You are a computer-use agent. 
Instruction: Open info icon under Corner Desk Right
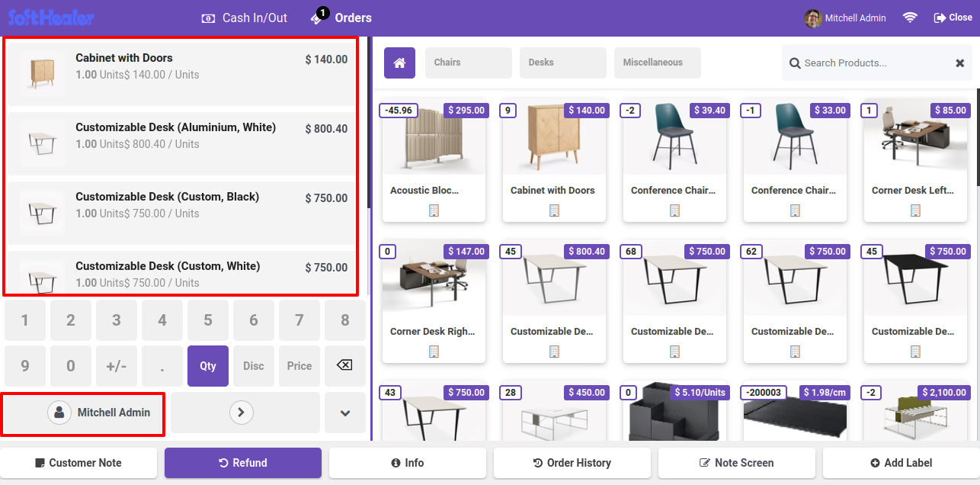click(x=434, y=352)
